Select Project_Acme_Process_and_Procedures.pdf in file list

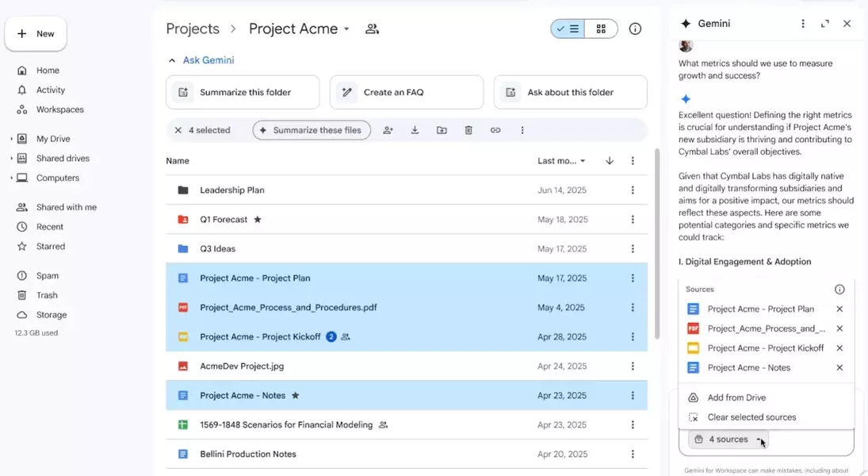point(407,308)
